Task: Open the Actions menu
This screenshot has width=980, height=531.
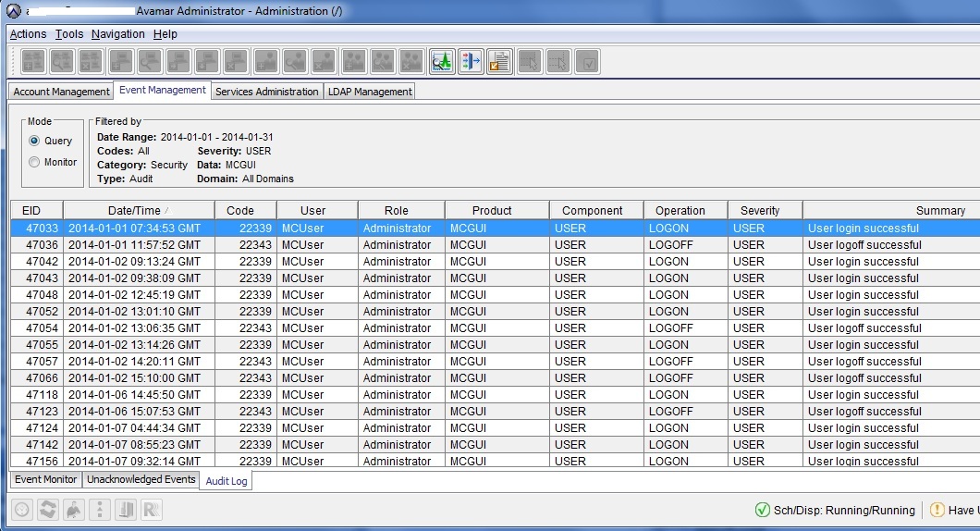Action: [28, 34]
